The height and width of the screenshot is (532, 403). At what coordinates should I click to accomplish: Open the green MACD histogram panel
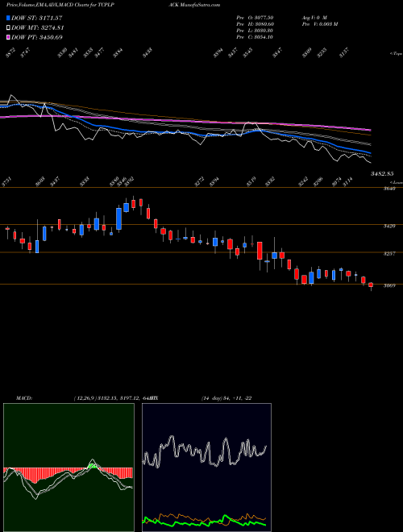point(69,468)
